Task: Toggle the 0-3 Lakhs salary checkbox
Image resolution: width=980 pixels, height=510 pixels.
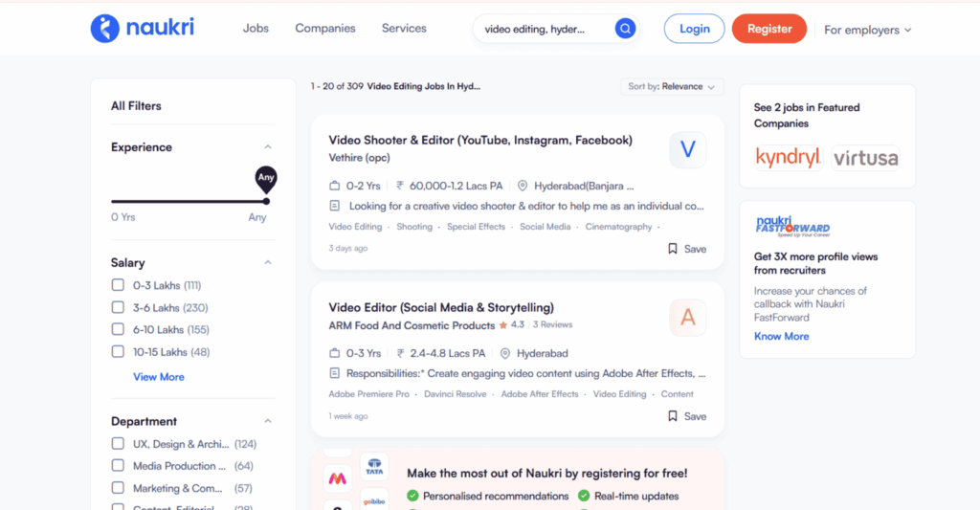Action: [118, 285]
